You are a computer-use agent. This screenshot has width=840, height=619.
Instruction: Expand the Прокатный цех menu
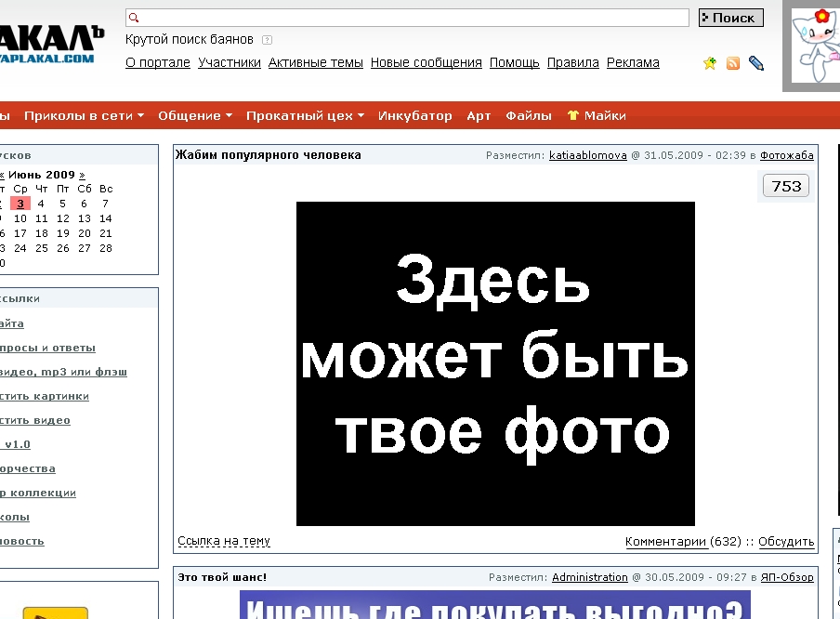(306, 116)
